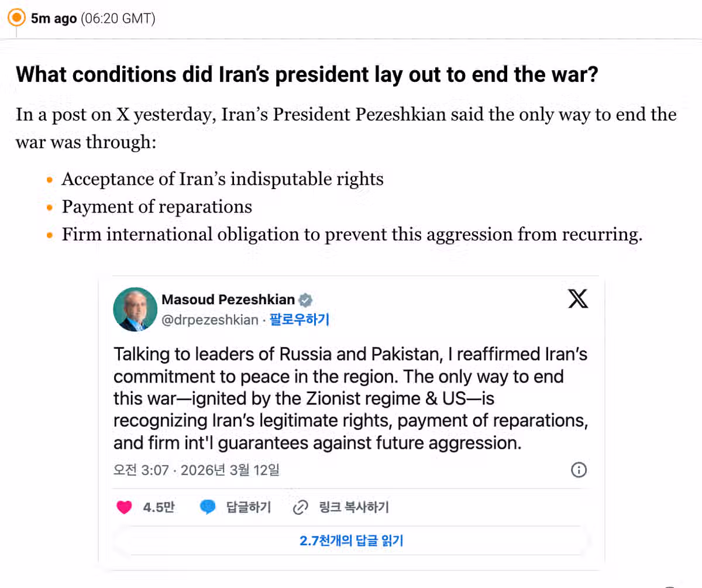Image resolution: width=702 pixels, height=588 pixels.
Task: Open Masoud Pezeshkian's profile avatar
Action: 135,310
